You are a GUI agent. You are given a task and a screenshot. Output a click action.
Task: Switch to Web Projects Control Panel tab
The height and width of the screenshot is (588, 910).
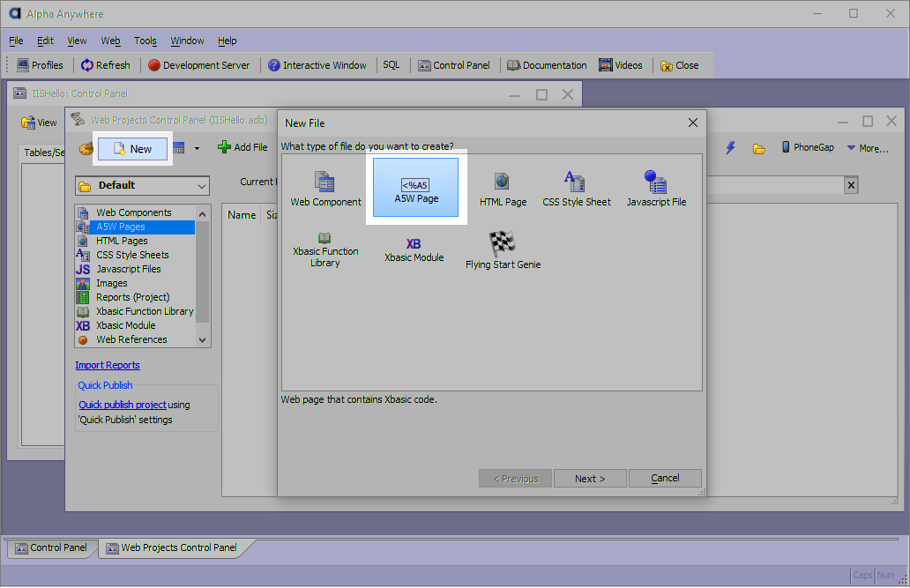click(172, 548)
